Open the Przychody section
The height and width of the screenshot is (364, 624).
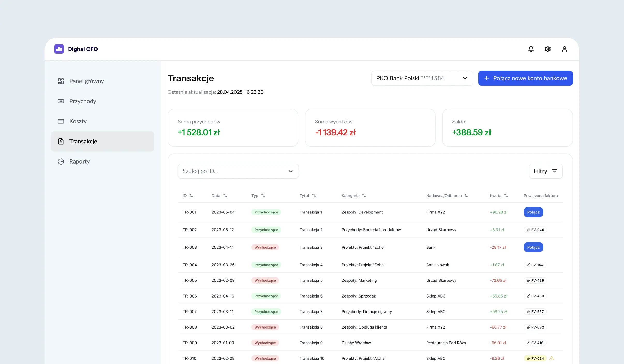pyautogui.click(x=102, y=101)
